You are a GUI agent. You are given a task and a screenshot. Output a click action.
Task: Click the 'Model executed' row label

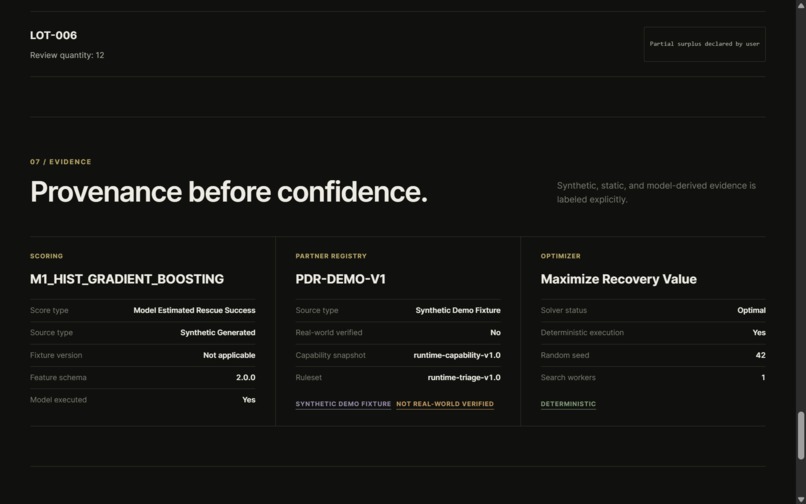tap(58, 400)
